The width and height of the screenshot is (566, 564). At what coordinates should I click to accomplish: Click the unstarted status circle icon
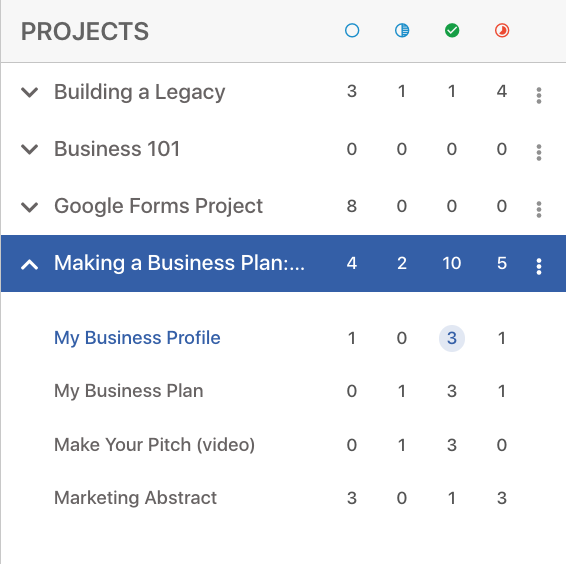coord(352,31)
